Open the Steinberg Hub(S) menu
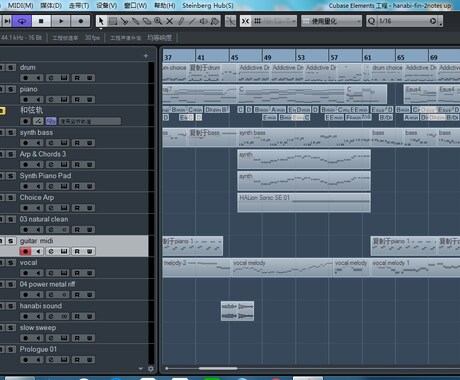This screenshot has width=460, height=380. (x=208, y=6)
